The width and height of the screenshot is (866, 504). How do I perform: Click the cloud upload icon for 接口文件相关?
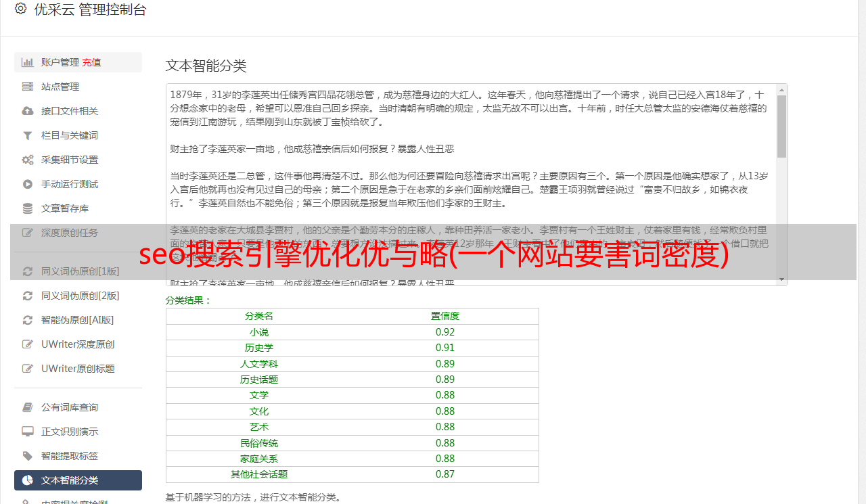click(x=28, y=111)
